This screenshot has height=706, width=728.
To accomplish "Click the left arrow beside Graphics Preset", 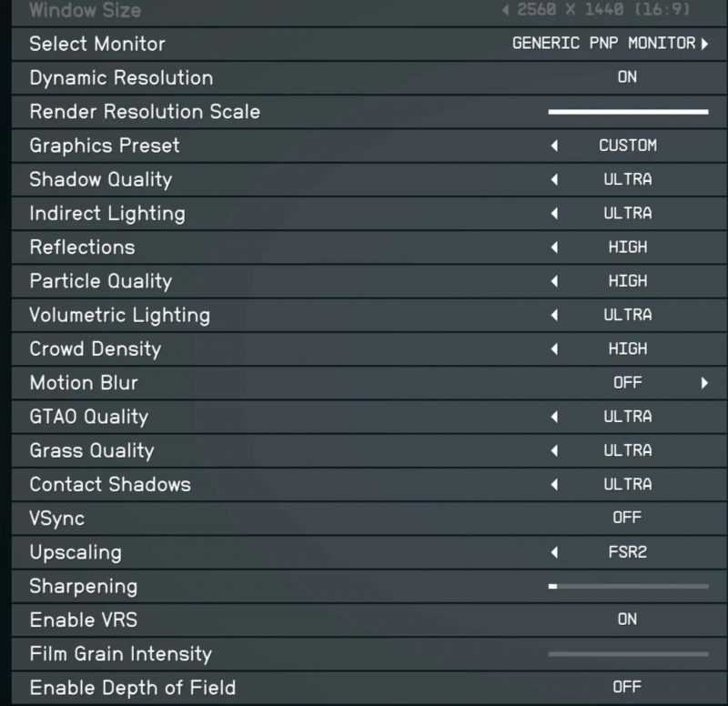I will coord(553,146).
